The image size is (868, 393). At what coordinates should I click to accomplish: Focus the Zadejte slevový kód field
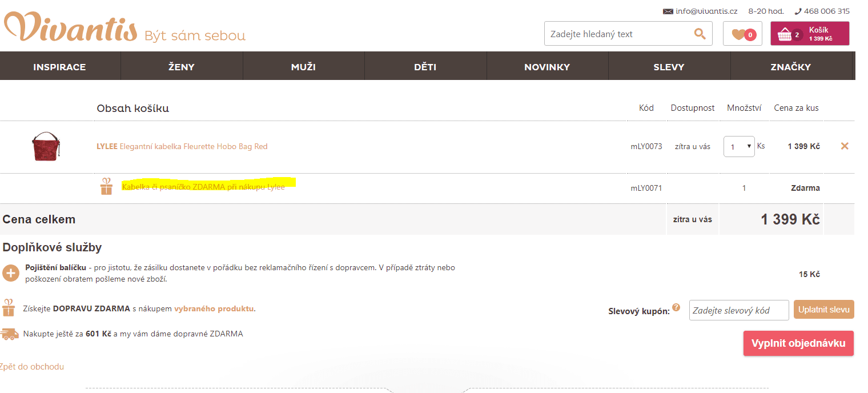point(738,310)
